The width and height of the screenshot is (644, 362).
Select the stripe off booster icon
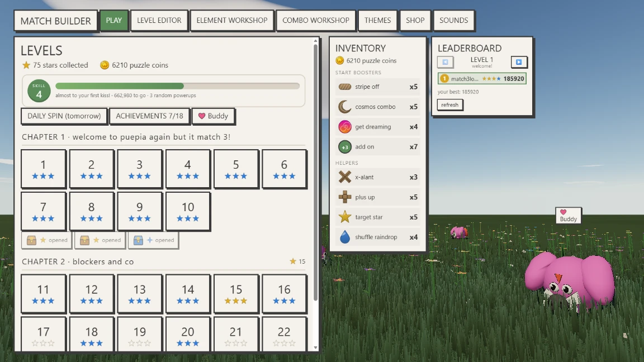[x=344, y=87]
